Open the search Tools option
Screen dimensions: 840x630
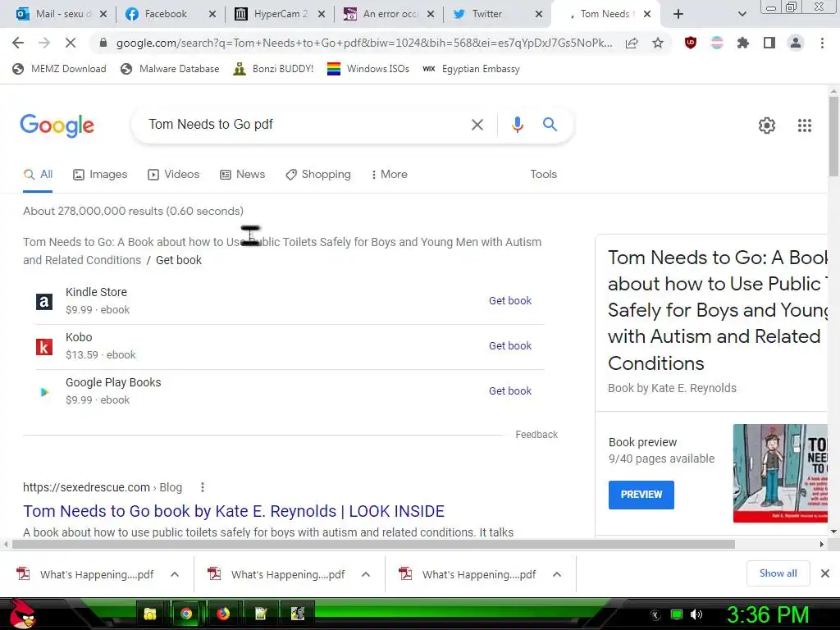[x=543, y=175]
